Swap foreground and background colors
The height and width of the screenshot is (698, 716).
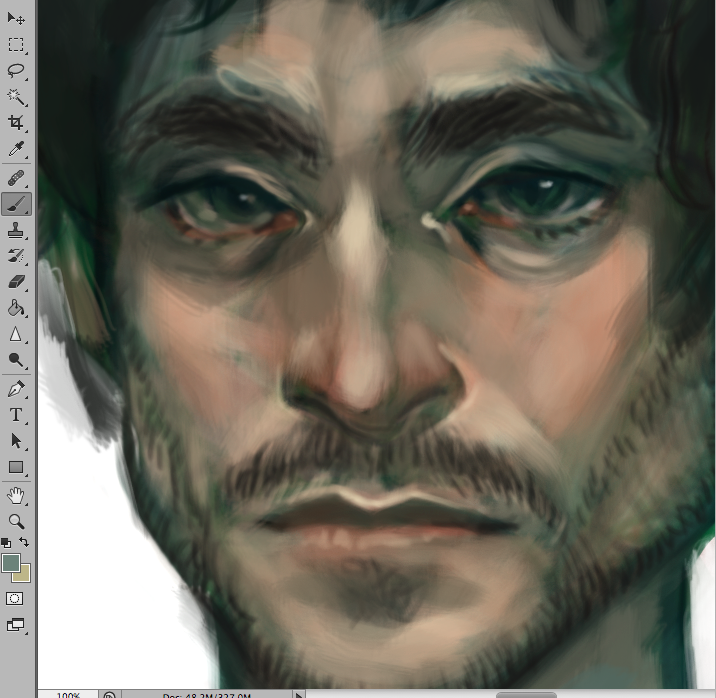[x=24, y=542]
